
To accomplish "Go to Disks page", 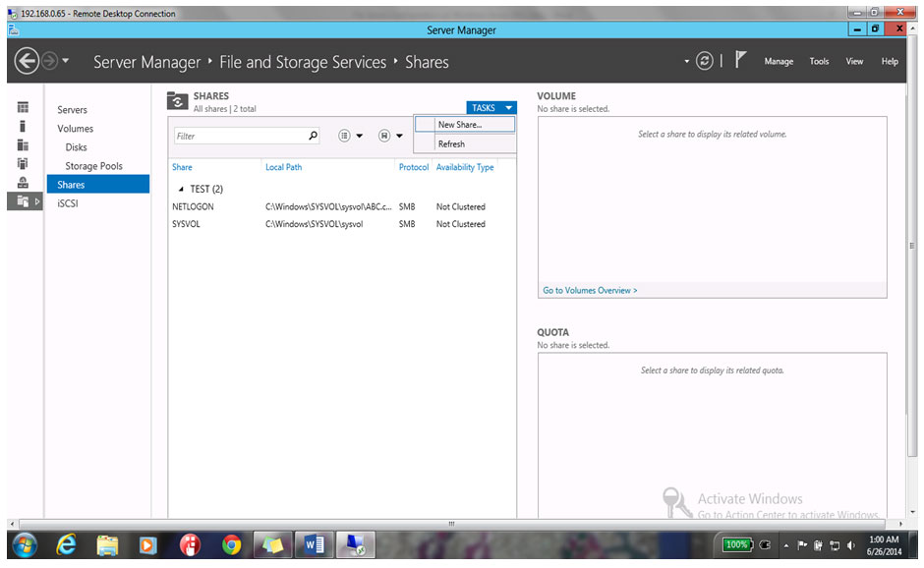I will coord(76,147).
